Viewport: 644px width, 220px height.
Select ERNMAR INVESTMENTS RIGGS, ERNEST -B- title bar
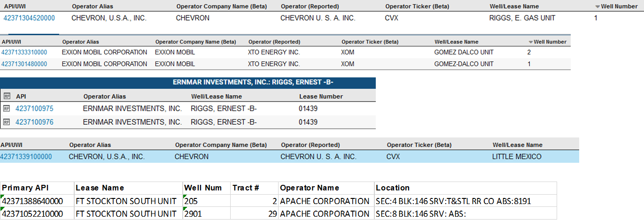click(188, 83)
